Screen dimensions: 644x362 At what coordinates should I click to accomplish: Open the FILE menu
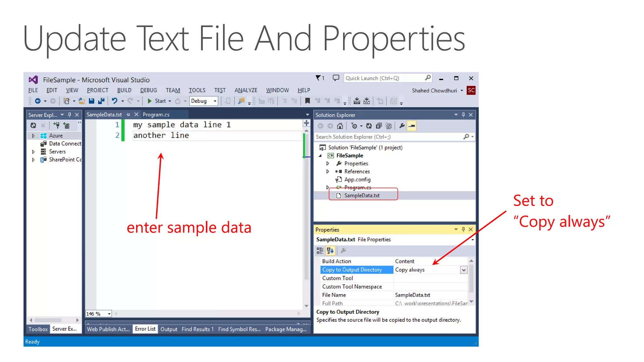[33, 90]
